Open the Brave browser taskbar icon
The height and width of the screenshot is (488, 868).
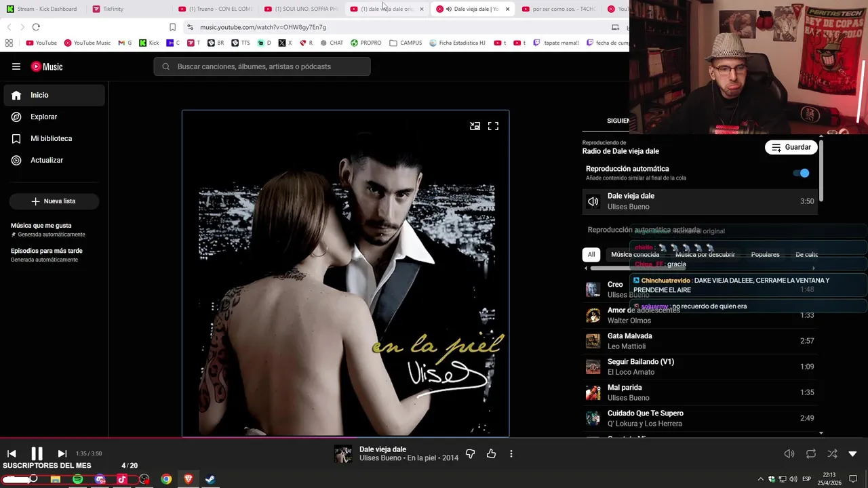189,479
